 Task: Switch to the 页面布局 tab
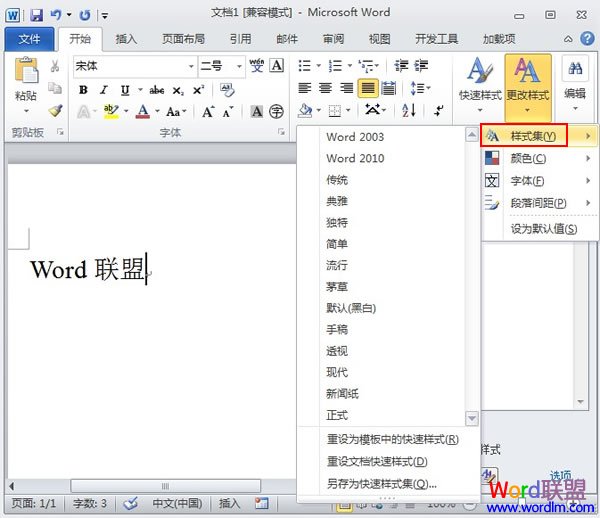point(183,39)
